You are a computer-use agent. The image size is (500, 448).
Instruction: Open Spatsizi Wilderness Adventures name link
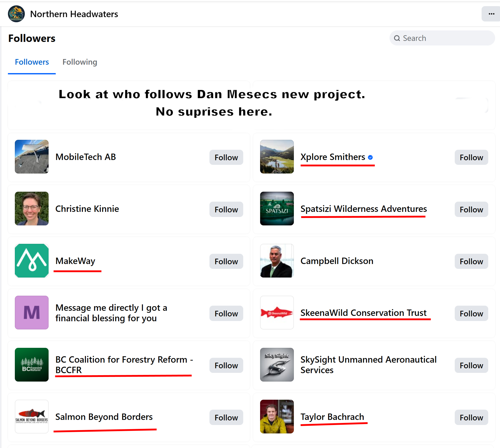coord(364,209)
